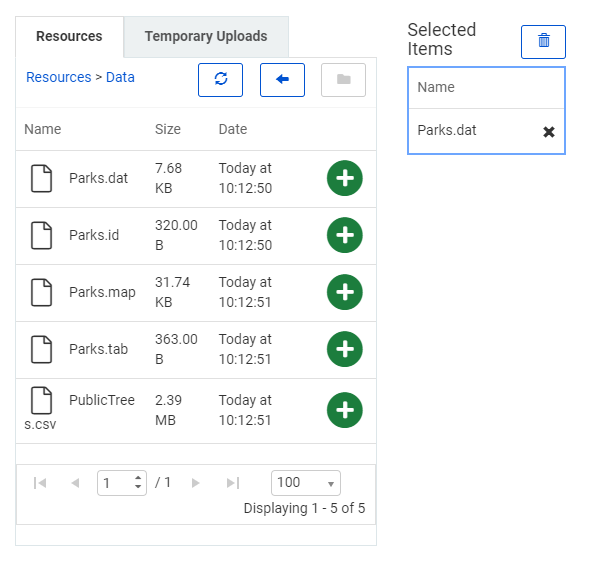Click the page number spinner arrows
The height and width of the screenshot is (561, 596).
138,483
